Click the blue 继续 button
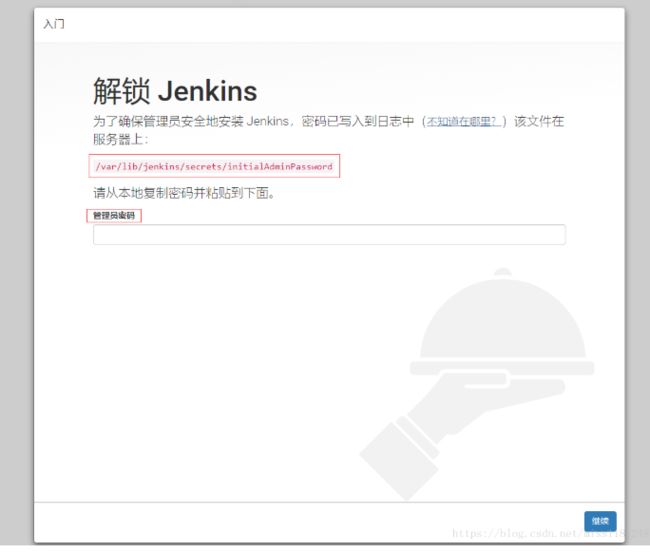650x553 pixels. click(x=600, y=521)
